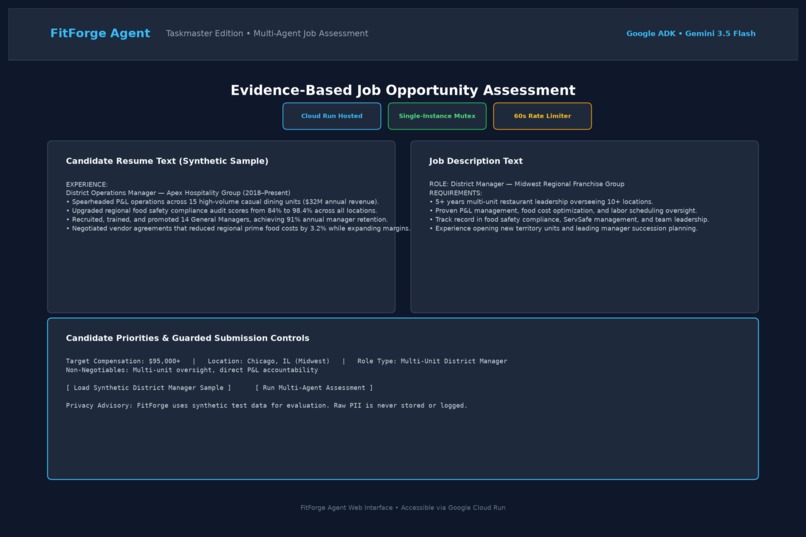
Task: Click the Location: Chicago, IL (Midwest) text
Action: tap(268, 361)
